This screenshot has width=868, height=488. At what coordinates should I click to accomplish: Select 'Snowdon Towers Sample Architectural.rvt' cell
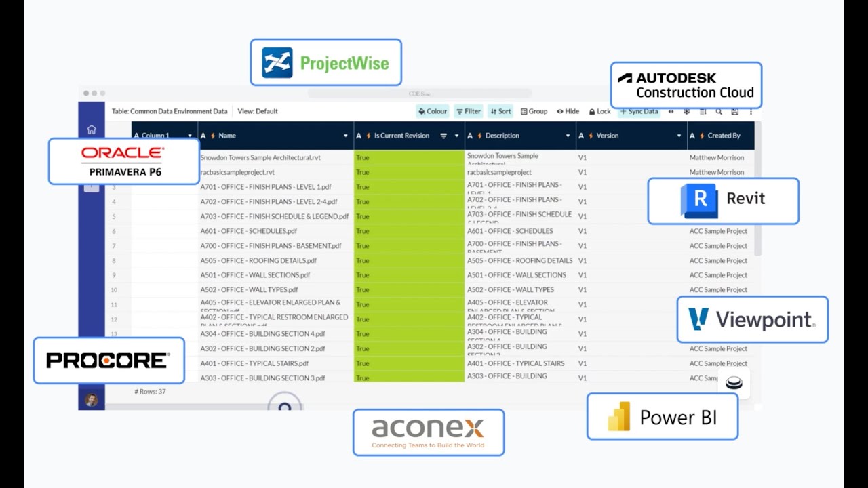point(276,157)
